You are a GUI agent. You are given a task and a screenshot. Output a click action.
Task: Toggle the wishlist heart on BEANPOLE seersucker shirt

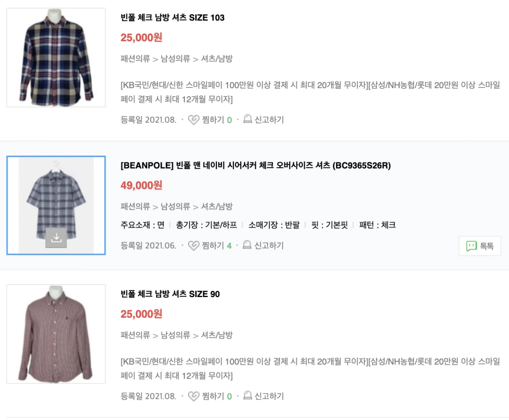tap(194, 245)
